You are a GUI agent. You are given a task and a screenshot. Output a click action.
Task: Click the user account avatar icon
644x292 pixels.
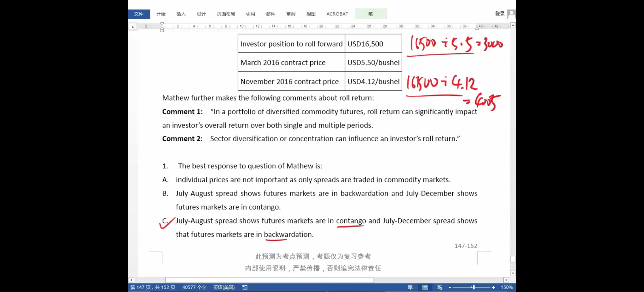[511, 14]
